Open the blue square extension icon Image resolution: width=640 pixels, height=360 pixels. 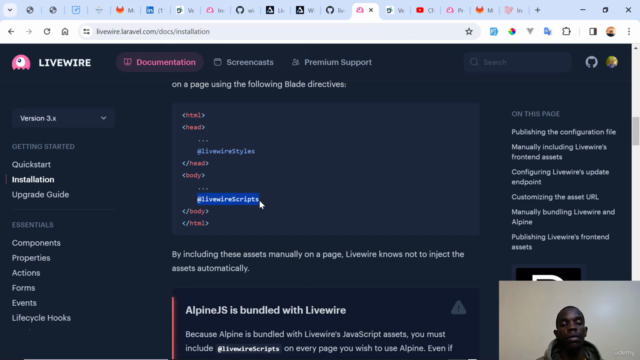493,31
